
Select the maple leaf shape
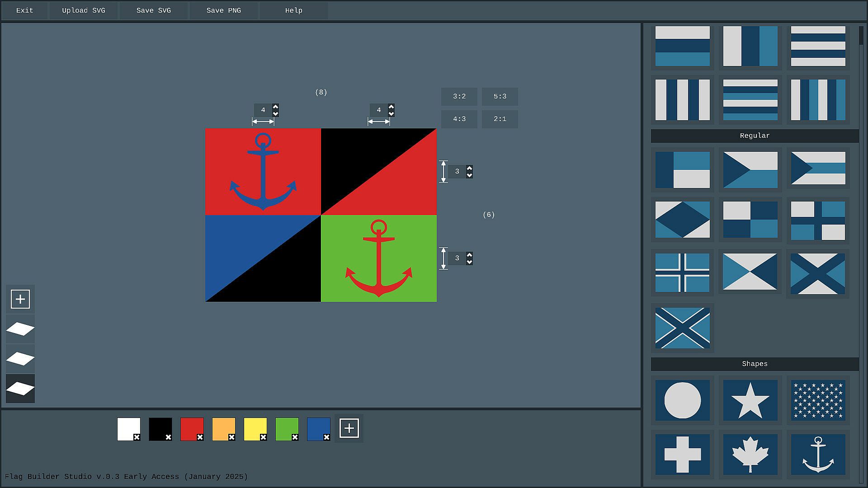click(x=750, y=454)
